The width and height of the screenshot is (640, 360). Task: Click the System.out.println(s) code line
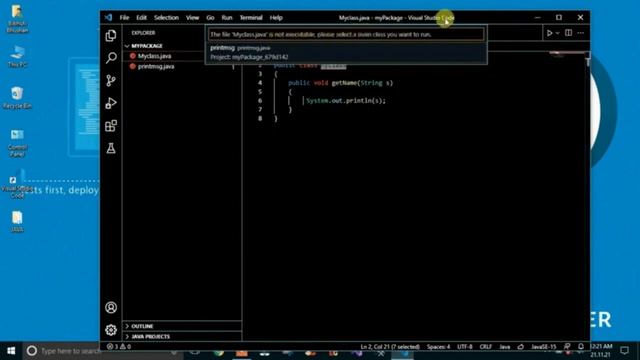point(345,100)
